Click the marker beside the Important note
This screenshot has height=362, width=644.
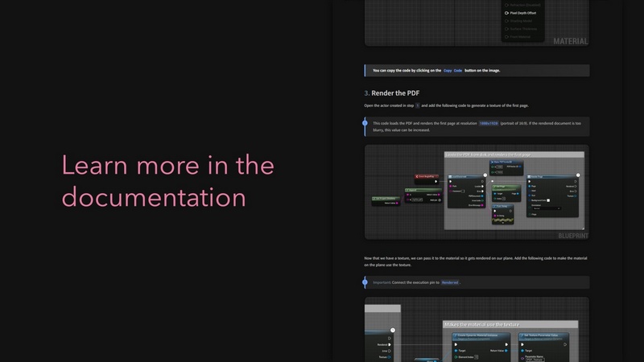pos(365,282)
